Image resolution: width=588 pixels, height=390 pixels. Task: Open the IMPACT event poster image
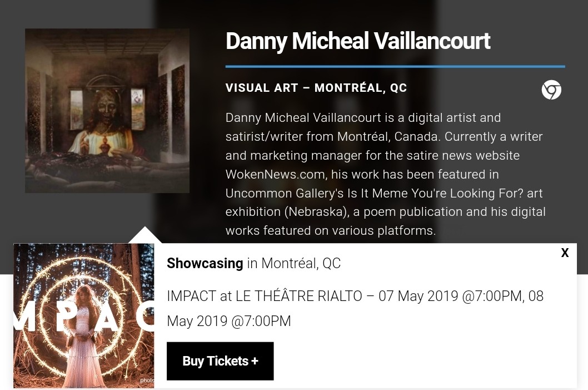click(83, 315)
